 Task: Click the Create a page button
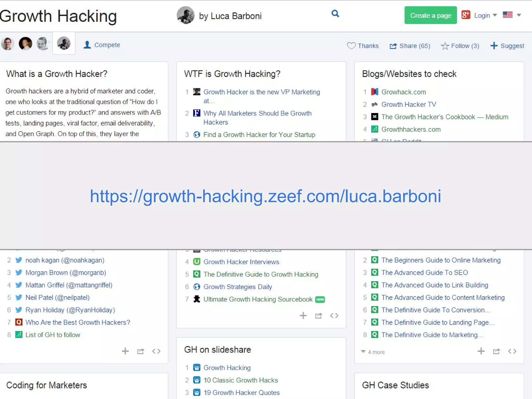click(430, 15)
